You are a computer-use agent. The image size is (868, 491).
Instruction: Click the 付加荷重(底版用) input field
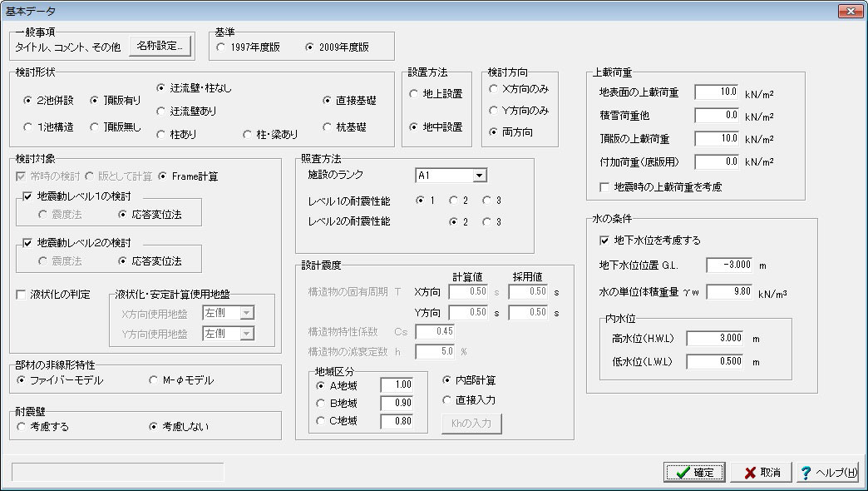pyautogui.click(x=717, y=161)
